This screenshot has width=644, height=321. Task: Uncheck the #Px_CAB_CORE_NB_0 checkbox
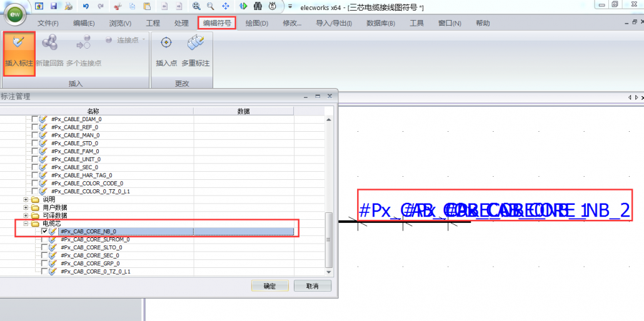click(x=44, y=232)
